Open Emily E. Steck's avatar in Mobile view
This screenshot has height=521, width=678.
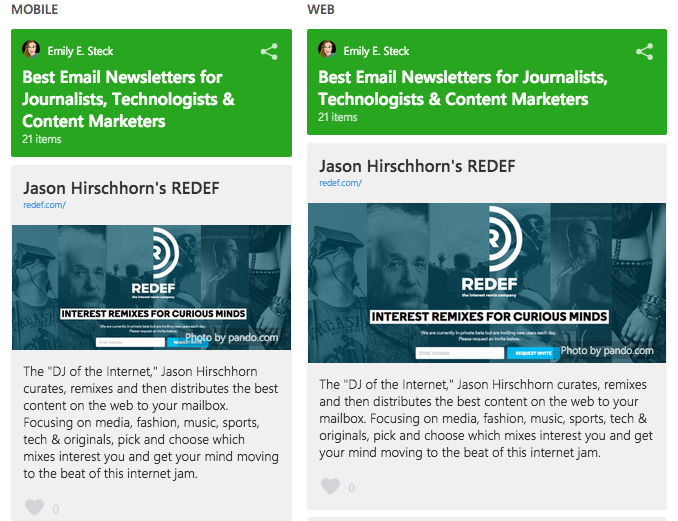point(31,49)
